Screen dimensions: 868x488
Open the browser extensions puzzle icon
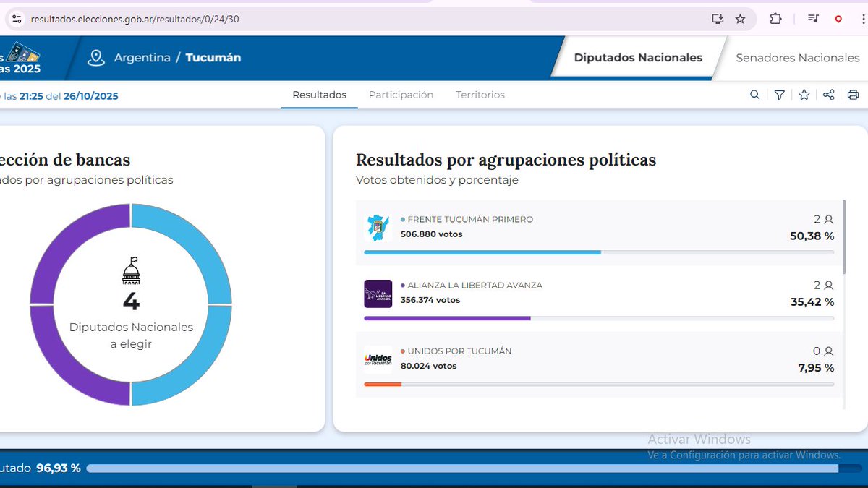coord(775,19)
